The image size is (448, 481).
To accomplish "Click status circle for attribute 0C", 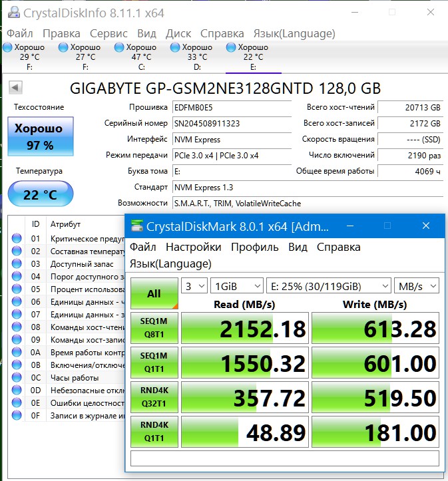I will pos(17,377).
